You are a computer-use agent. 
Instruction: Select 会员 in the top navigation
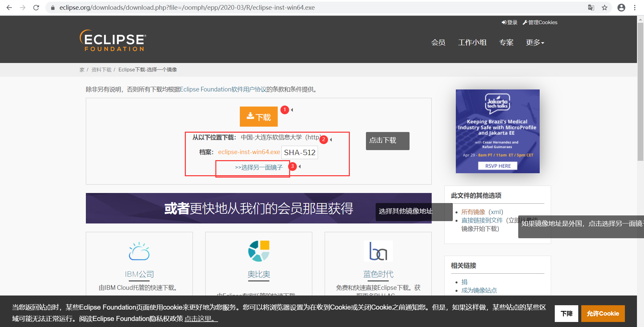click(x=438, y=42)
